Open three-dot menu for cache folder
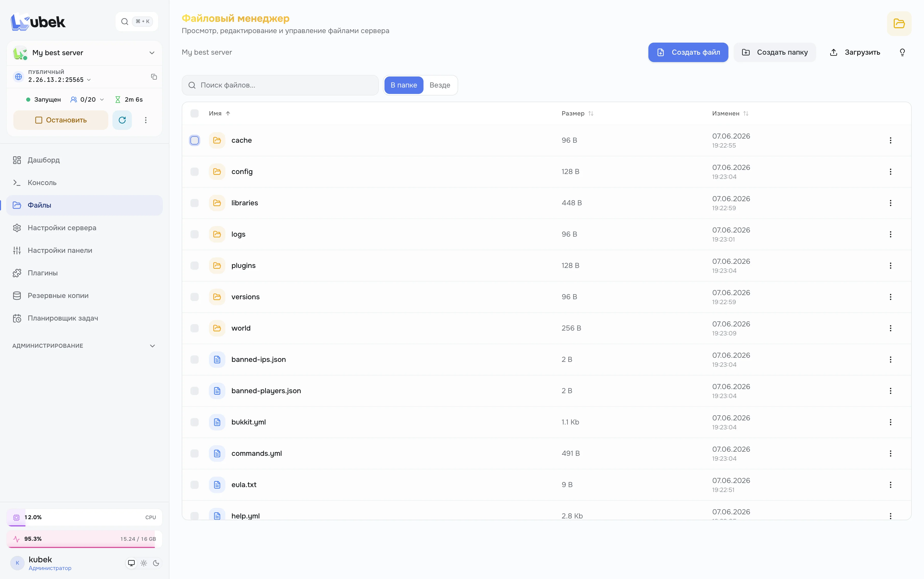The image size is (924, 579). tap(890, 141)
